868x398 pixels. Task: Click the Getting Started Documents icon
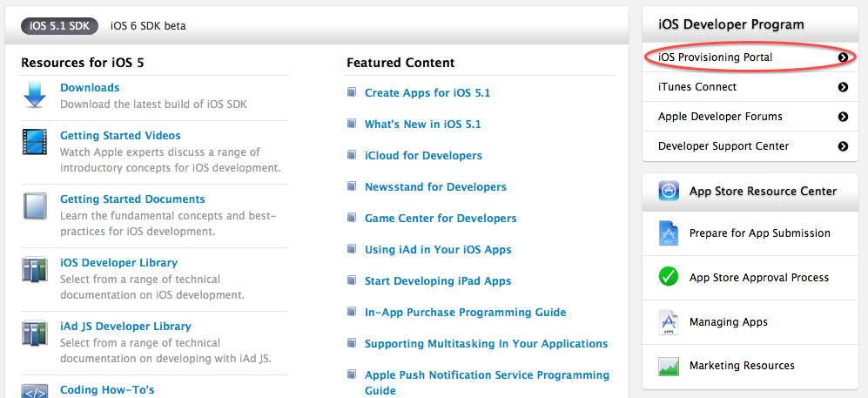click(35, 206)
